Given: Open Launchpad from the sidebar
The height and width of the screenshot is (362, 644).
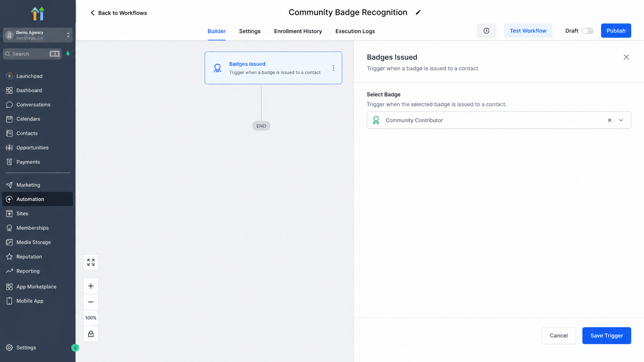Looking at the screenshot, I should click(37, 76).
